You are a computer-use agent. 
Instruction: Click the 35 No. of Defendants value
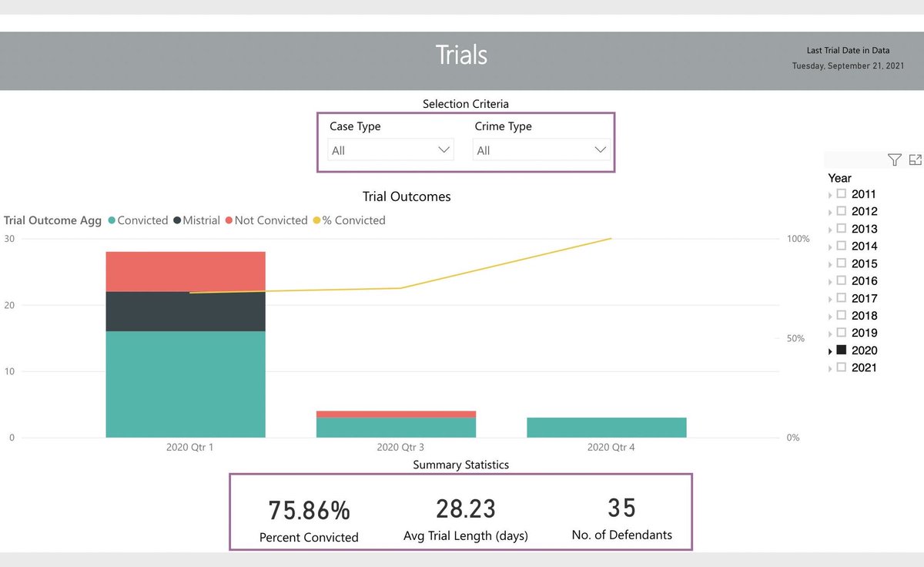tap(622, 508)
